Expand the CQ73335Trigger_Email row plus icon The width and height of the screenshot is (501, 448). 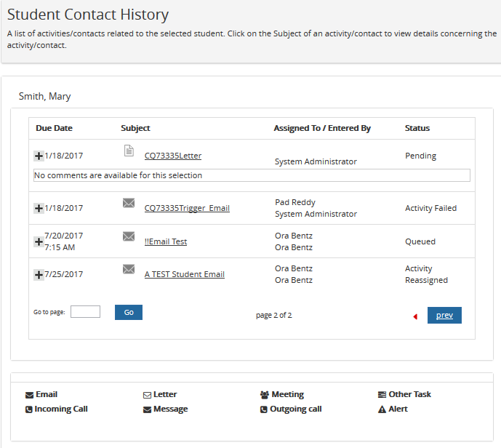pyautogui.click(x=39, y=208)
